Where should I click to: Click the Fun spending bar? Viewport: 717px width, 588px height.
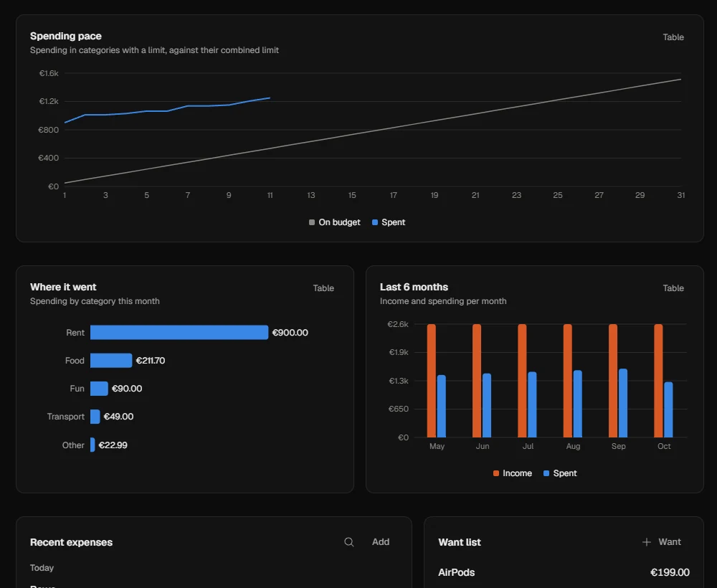click(x=99, y=389)
